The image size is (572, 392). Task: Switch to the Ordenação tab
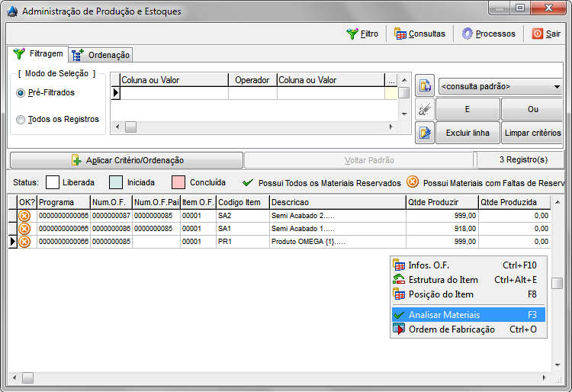(101, 55)
